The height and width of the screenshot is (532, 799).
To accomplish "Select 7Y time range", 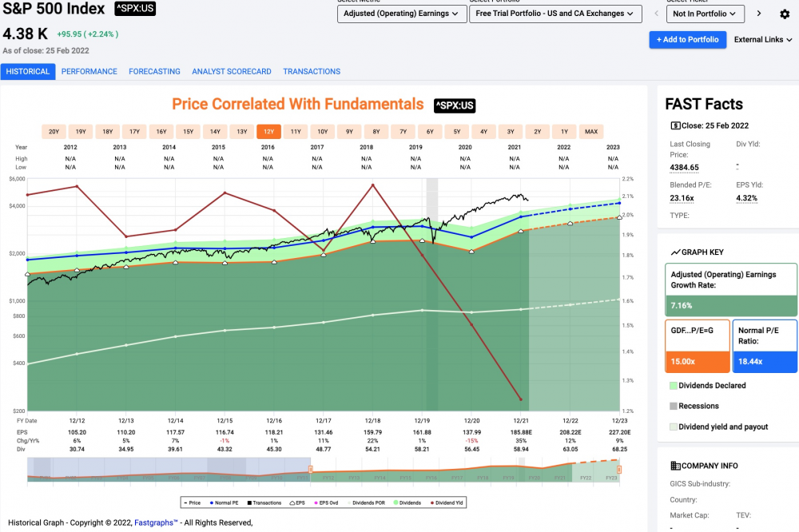I will [x=403, y=132].
